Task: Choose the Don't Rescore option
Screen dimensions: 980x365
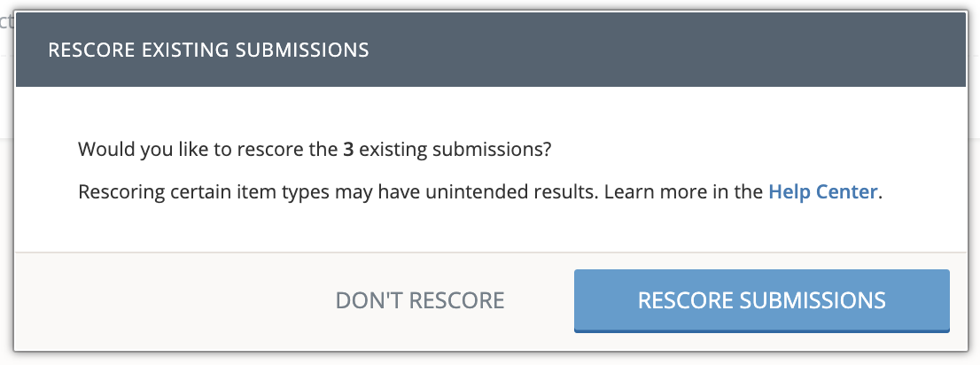Action: click(419, 300)
